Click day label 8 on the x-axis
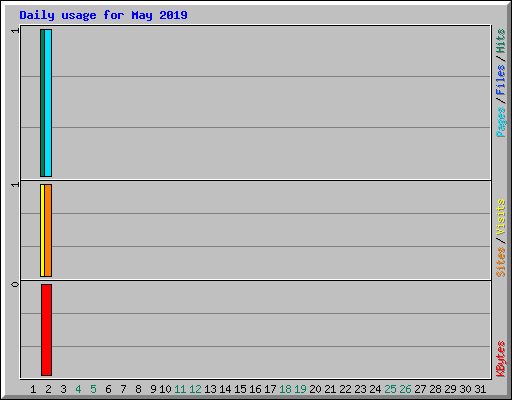 [x=138, y=389]
